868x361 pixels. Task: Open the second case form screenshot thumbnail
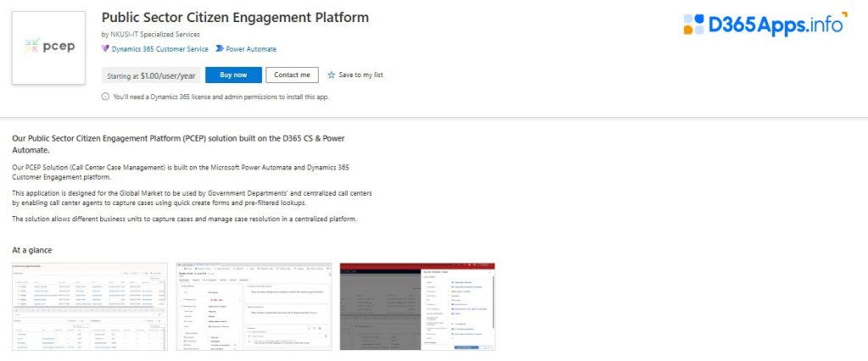(253, 306)
